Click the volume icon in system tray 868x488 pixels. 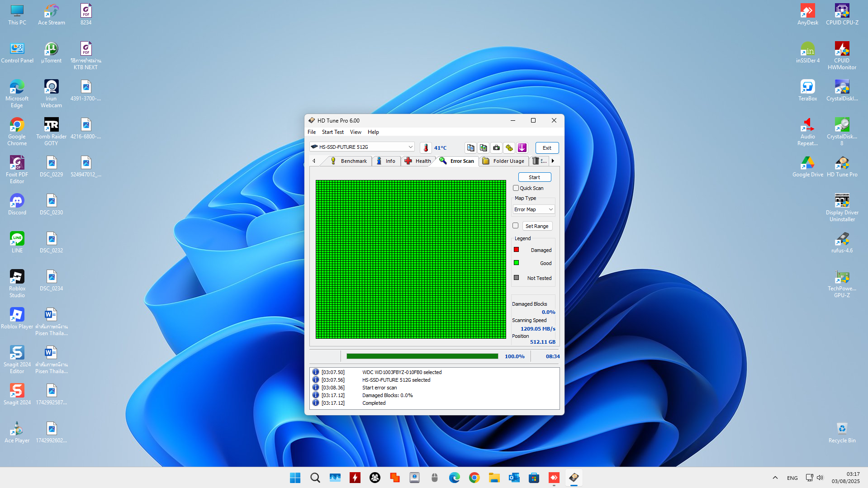coord(820,478)
